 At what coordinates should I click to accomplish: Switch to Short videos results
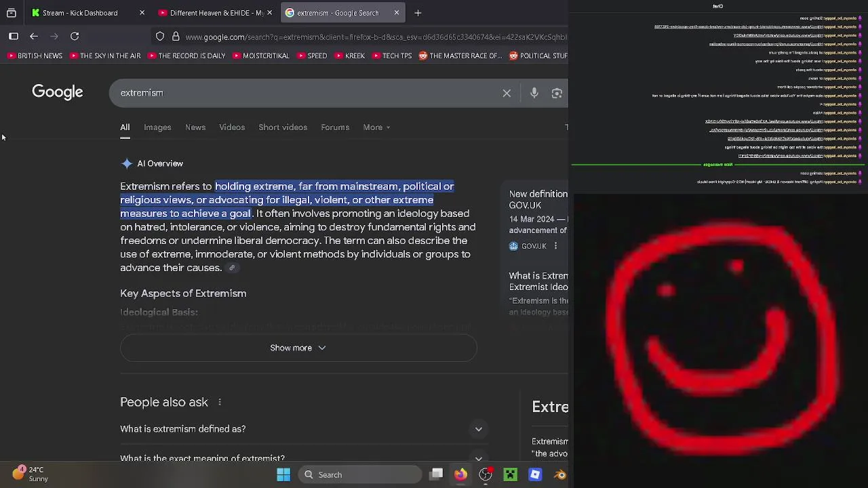(283, 127)
